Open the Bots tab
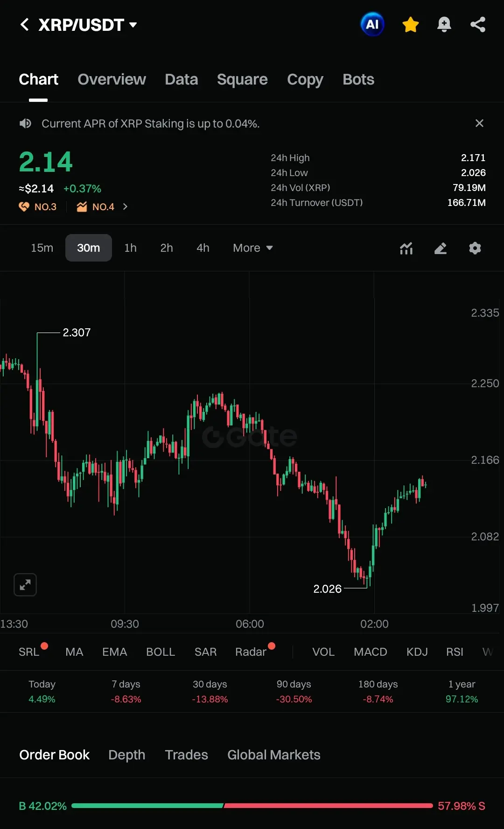This screenshot has height=829, width=504. point(358,79)
